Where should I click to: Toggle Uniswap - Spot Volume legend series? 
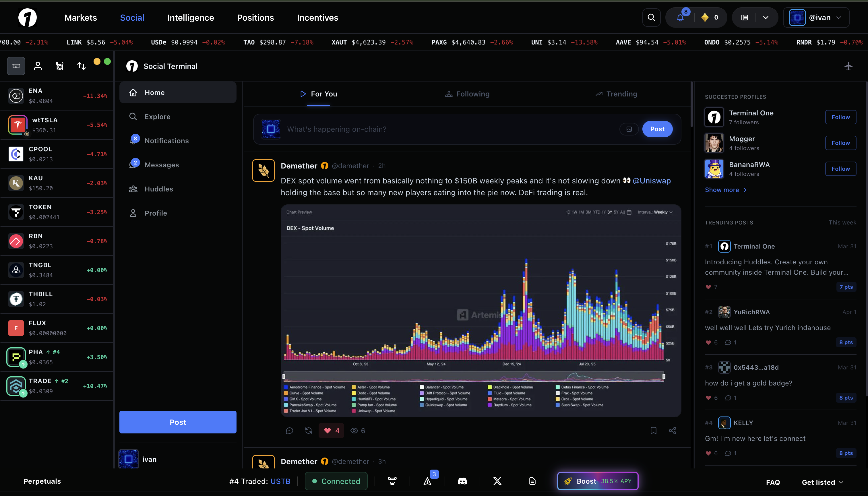(374, 411)
